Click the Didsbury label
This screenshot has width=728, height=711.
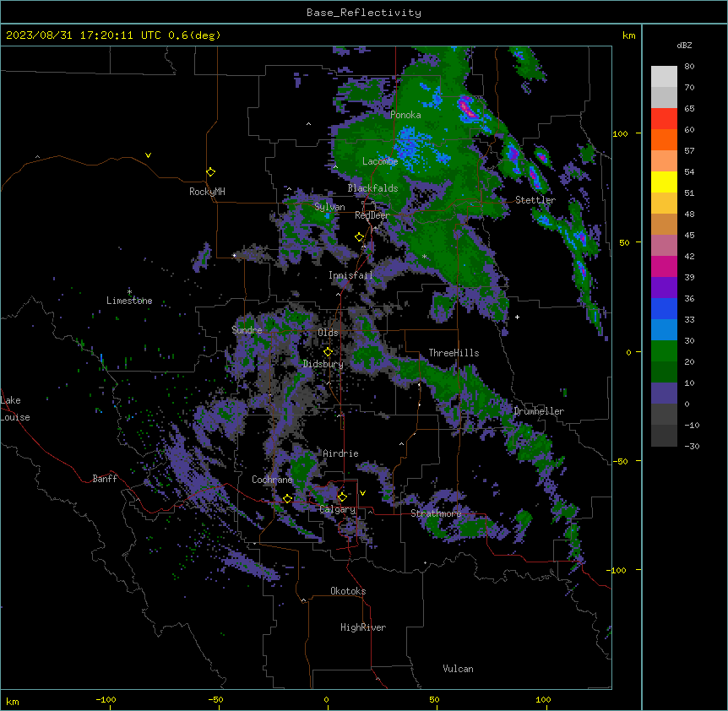[x=323, y=364]
